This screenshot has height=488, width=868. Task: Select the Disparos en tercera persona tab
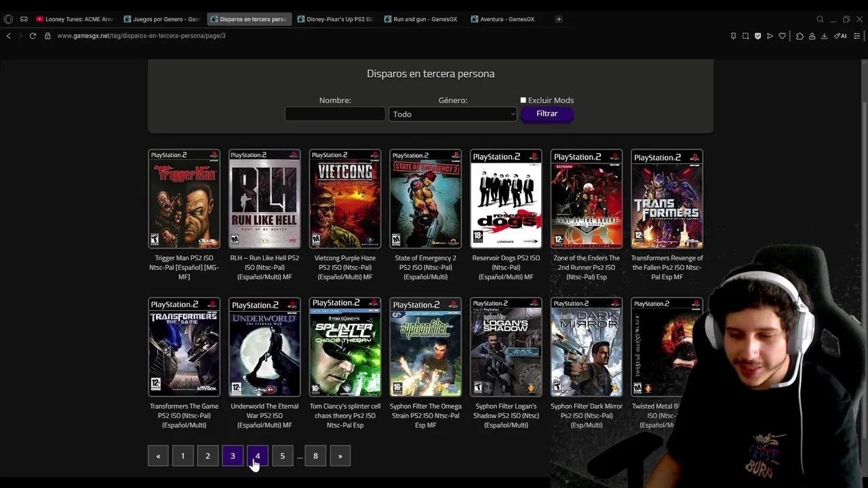(249, 19)
